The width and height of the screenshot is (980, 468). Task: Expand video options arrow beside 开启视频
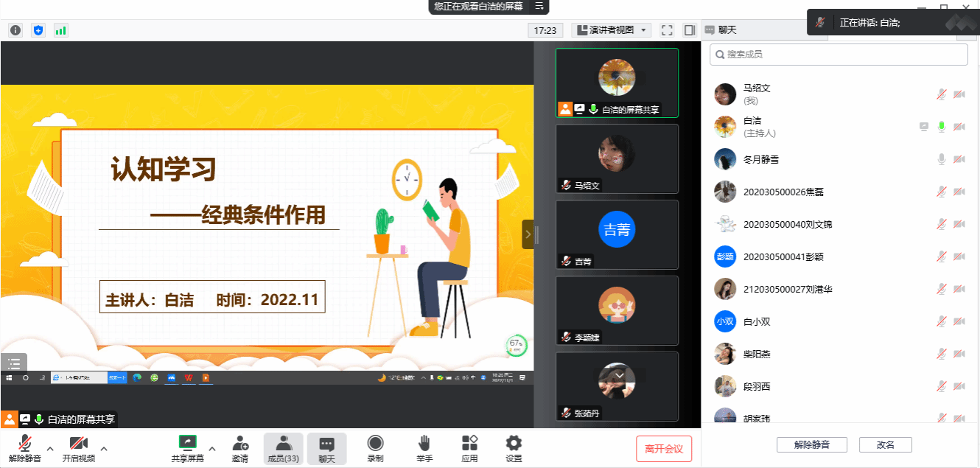click(x=104, y=448)
